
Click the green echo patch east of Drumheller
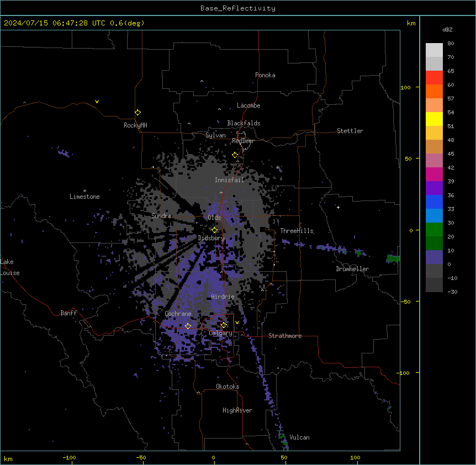(393, 258)
